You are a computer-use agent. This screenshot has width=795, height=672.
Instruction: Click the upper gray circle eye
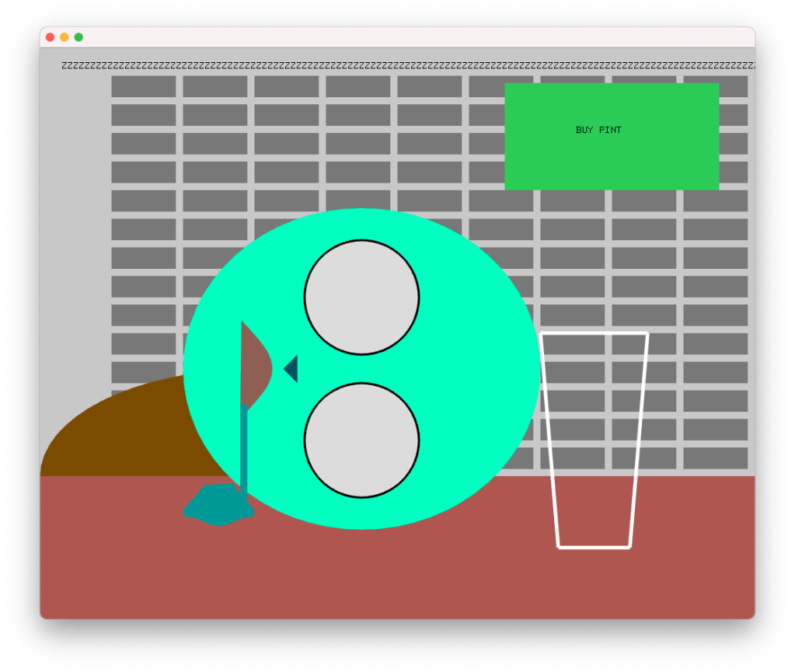coord(361,298)
